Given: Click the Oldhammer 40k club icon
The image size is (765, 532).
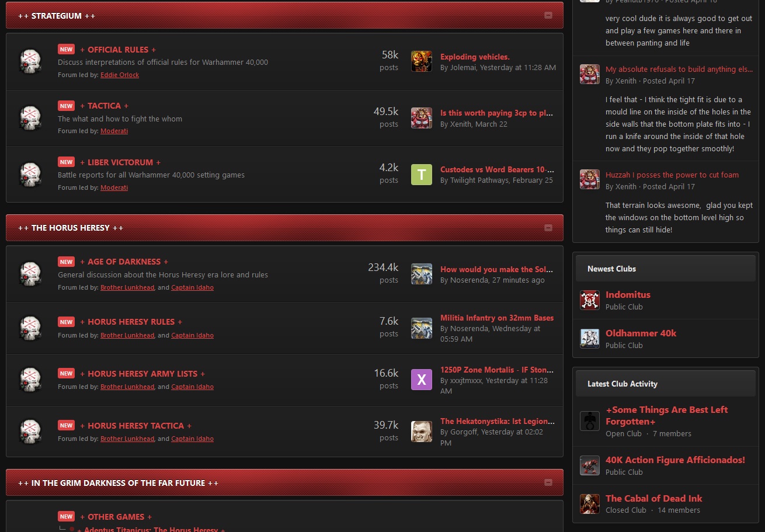Looking at the screenshot, I should pos(590,339).
